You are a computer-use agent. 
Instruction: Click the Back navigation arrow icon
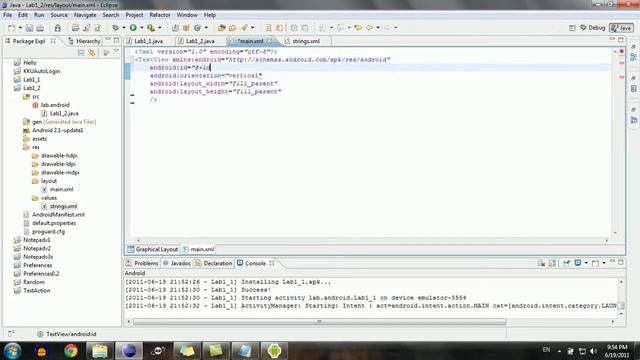tap(369, 28)
